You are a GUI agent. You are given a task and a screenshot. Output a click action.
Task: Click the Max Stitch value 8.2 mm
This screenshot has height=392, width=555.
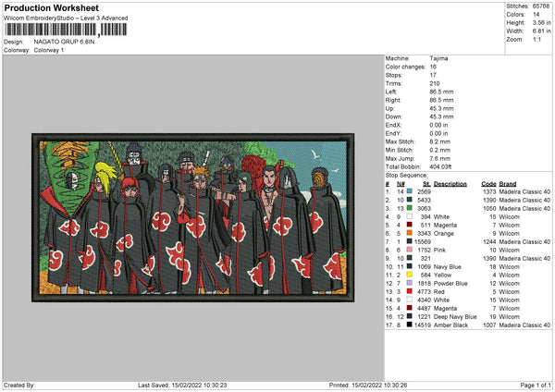439,141
